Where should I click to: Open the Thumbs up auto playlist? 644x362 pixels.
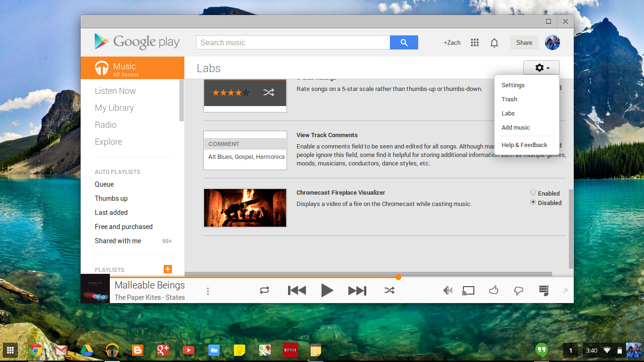(111, 198)
